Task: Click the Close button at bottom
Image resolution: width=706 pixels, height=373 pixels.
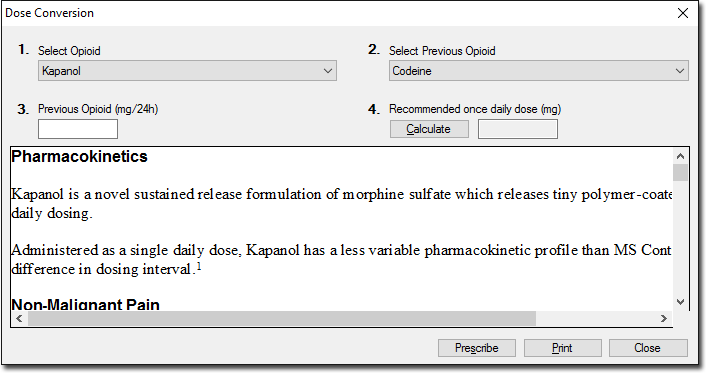Action: (648, 348)
